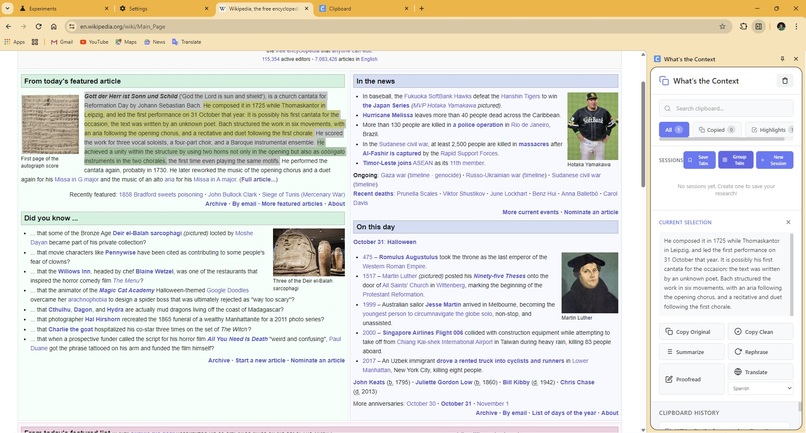Image resolution: width=806 pixels, height=433 pixels.
Task: Close the What's the Context side panel
Action: tap(796, 59)
